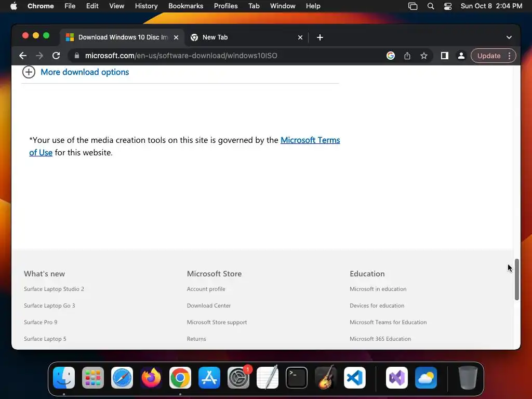Open the Chrome side panel icon
This screenshot has height=399, width=532.
[445, 56]
